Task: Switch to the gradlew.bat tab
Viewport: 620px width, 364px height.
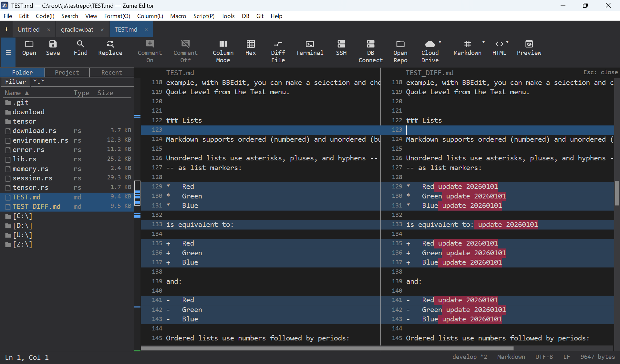Action: [x=77, y=29]
